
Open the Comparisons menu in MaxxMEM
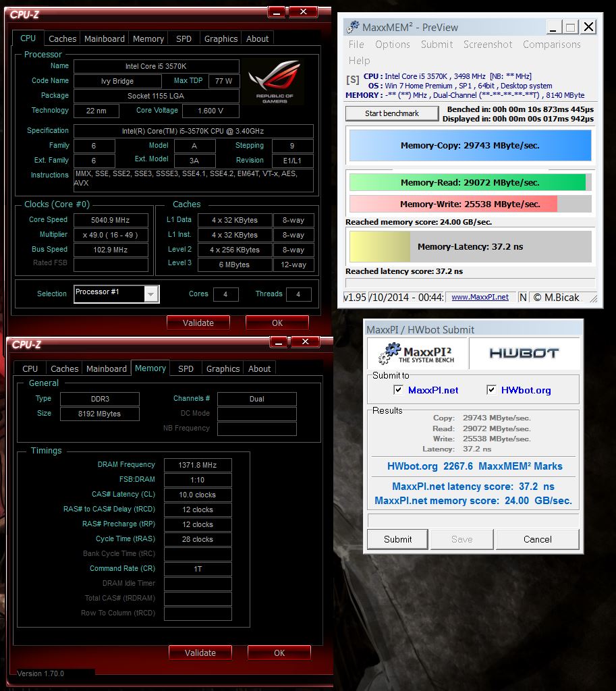pos(552,45)
